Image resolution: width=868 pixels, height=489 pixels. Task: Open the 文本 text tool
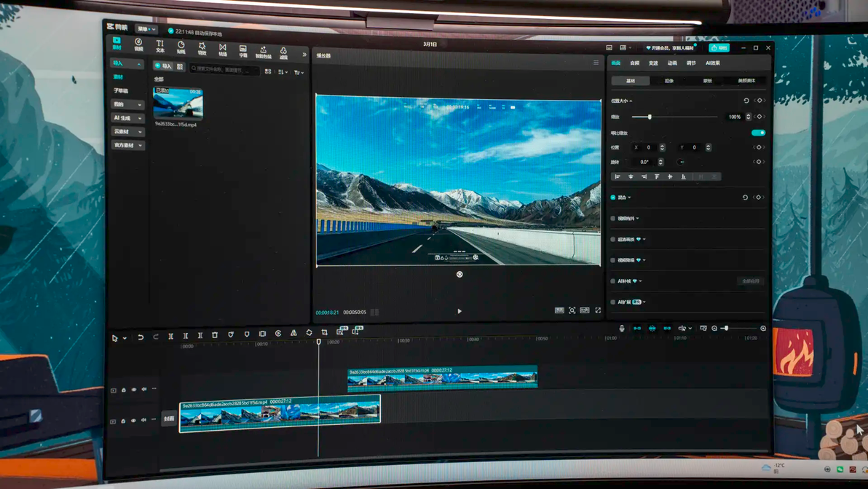[x=159, y=46]
